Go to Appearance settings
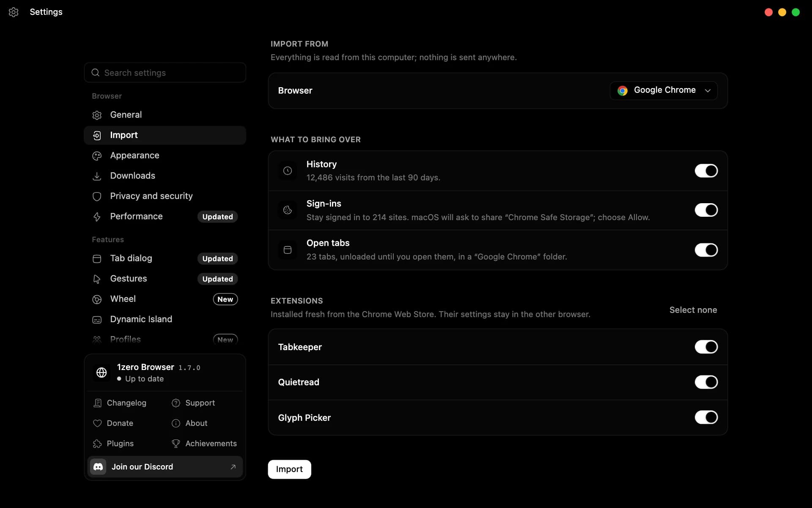Viewport: 812px width, 508px height. (165, 155)
